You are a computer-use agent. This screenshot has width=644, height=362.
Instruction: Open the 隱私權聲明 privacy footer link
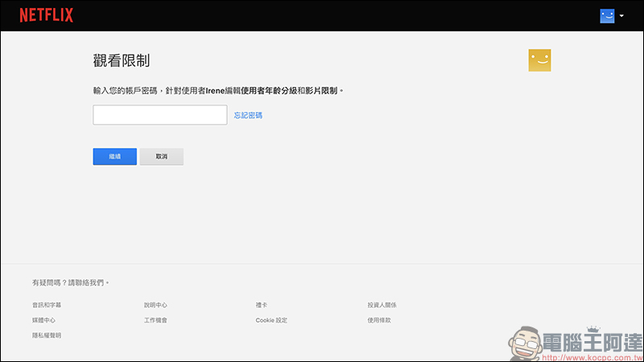click(x=47, y=335)
